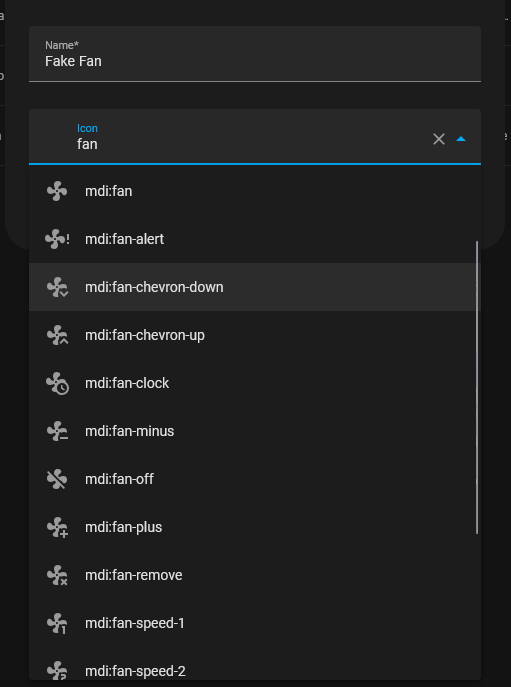
Task: Choose the fan-remove icon
Action: [57, 575]
